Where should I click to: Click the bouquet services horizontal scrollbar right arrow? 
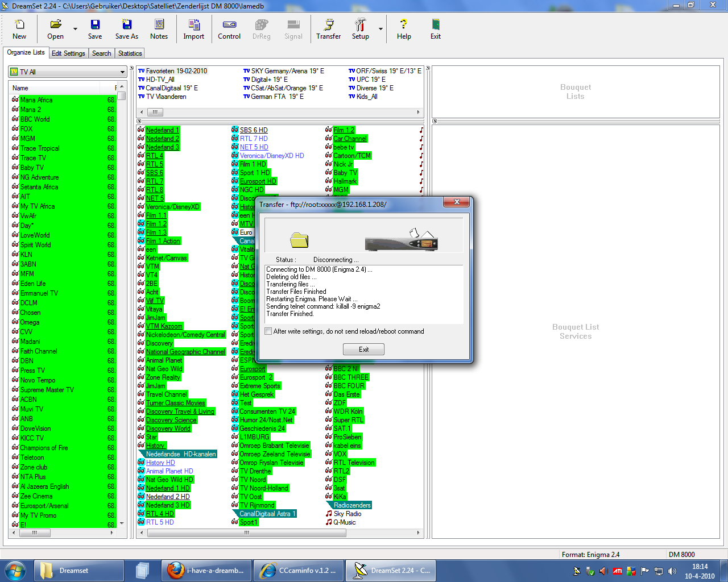419,533
